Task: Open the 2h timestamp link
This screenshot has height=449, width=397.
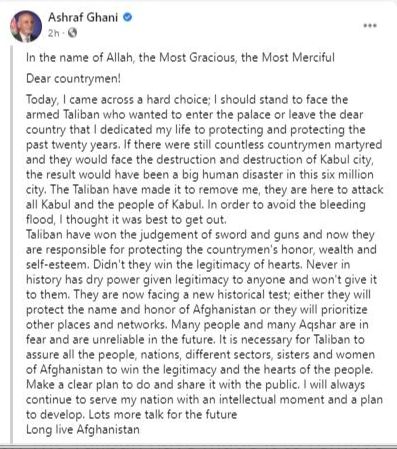Action: [53, 33]
